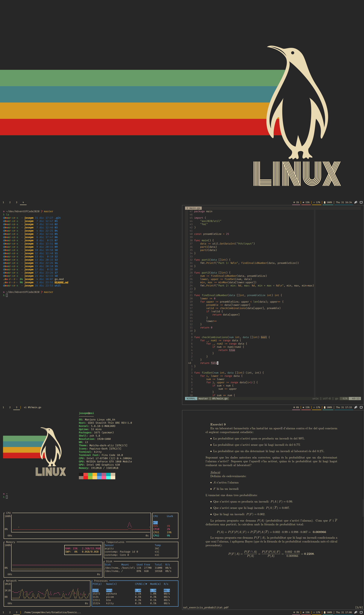Click the CPU%(c) sort header in Processes
364x615 pixels.
click(x=141, y=584)
